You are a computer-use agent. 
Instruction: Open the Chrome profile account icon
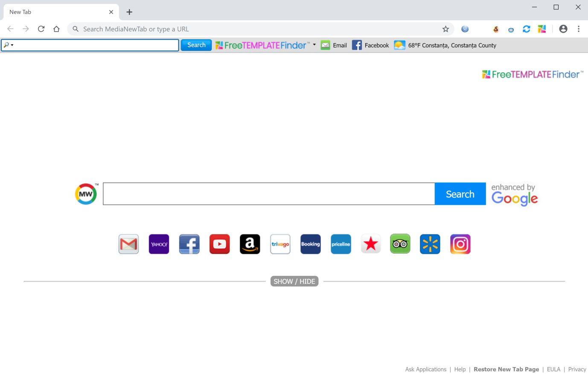(563, 29)
